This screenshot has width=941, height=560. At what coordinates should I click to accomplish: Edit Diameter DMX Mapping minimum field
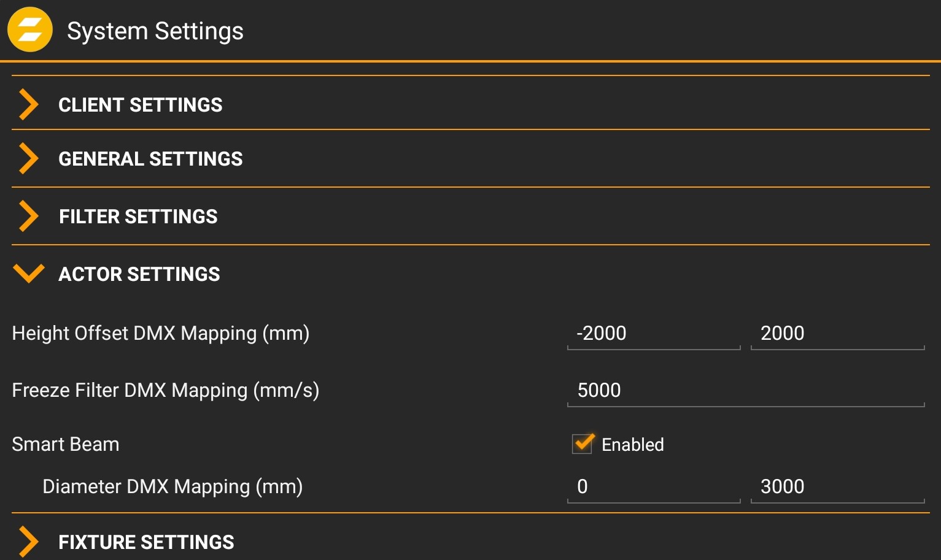653,486
